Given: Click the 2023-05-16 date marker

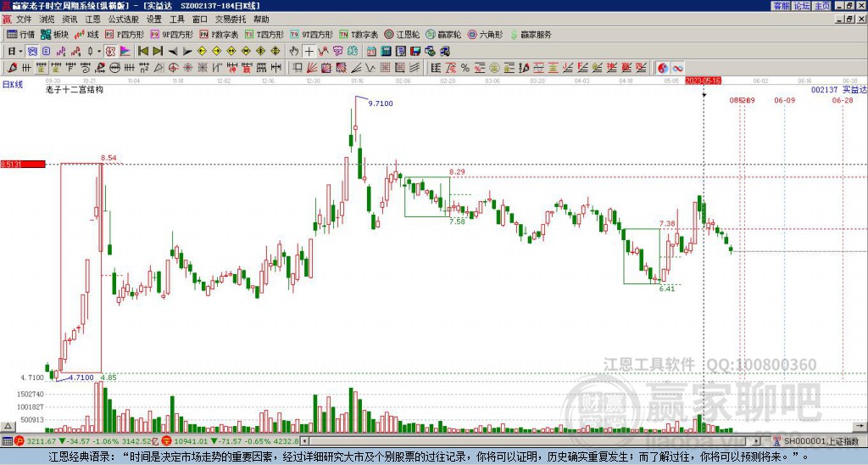Looking at the screenshot, I should coord(703,81).
